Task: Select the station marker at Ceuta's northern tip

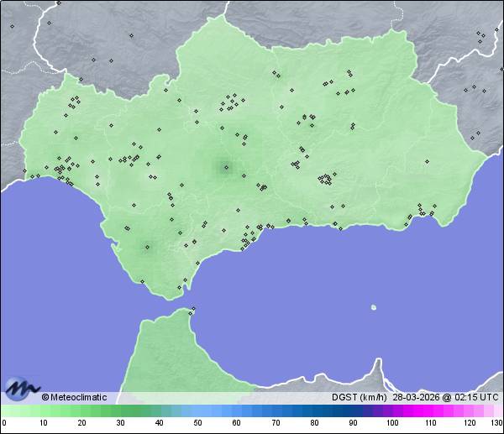Action: click(x=192, y=311)
